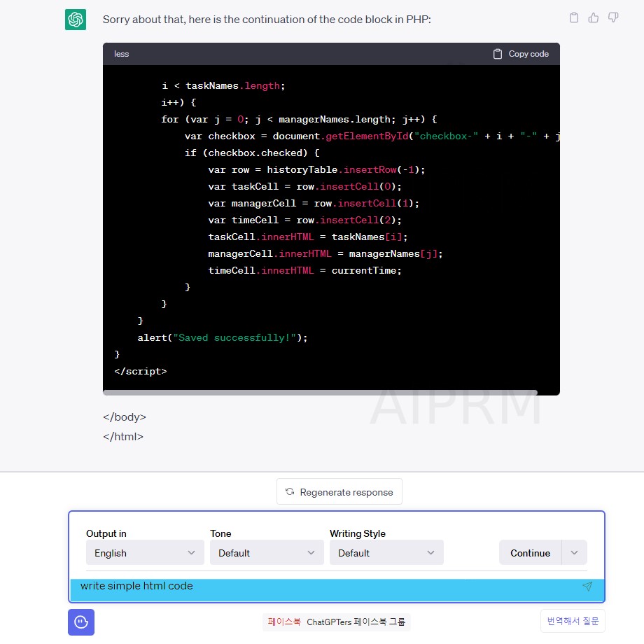Click the 'less' language label in code header
Screen dimensions: 644x644
pos(122,54)
